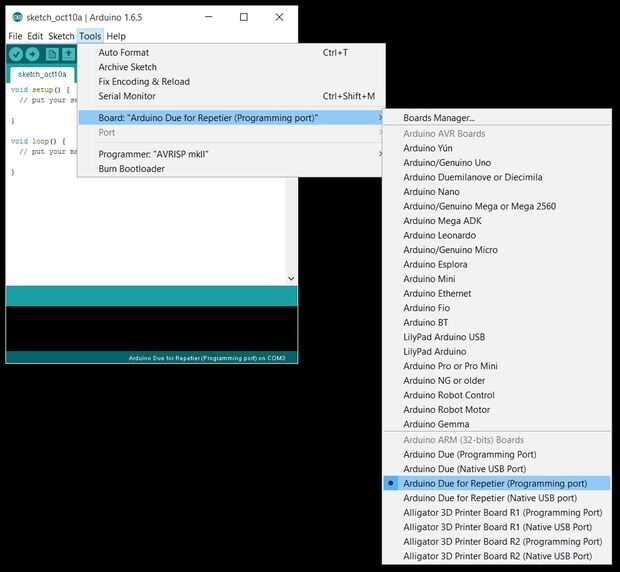Pick Alligator 3D Printer Board R2 (Native USB Port)
The height and width of the screenshot is (572, 620).
pos(497,556)
